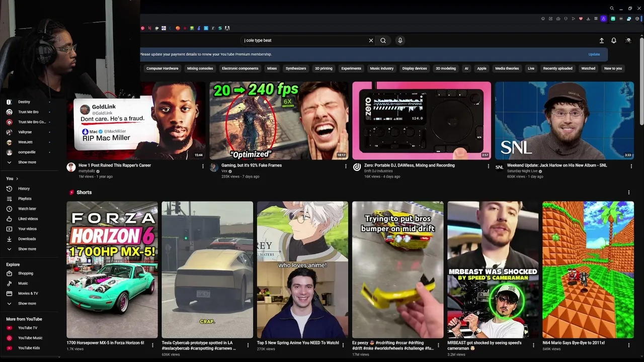Open video title Gaming, but it's 92% Fake Frames
Image resolution: width=644 pixels, height=362 pixels.
(x=252, y=165)
